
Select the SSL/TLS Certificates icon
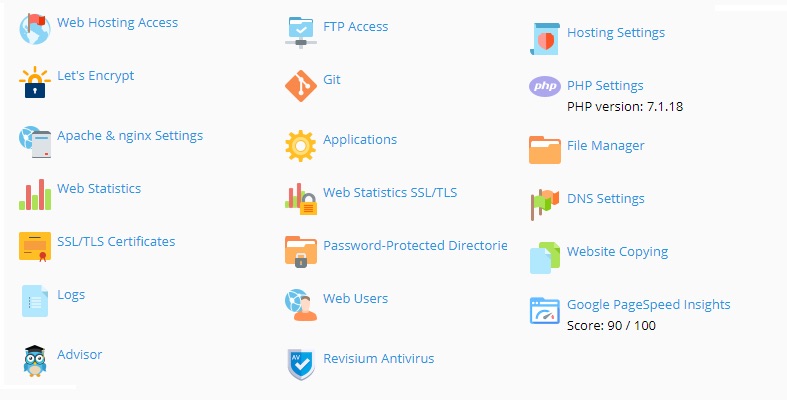(35, 246)
